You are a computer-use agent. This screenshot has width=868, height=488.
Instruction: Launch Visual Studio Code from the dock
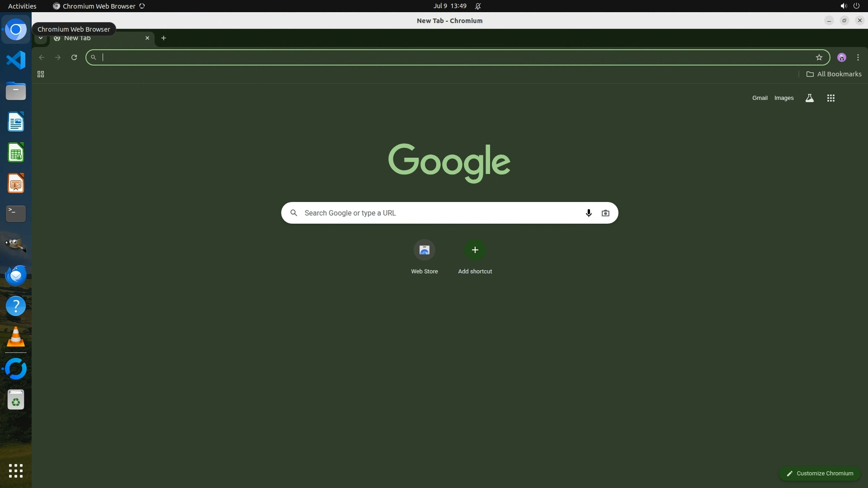coord(16,60)
